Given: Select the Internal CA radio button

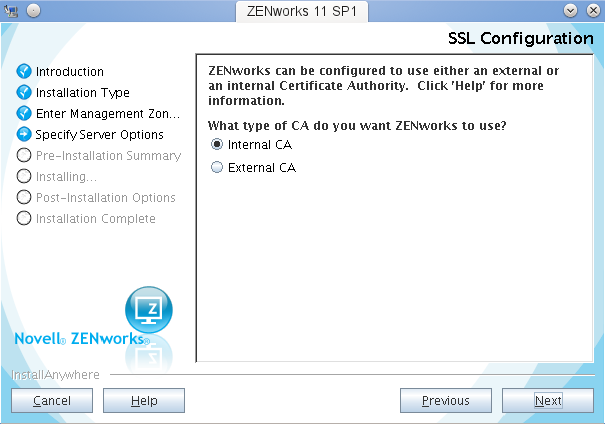Looking at the screenshot, I should point(217,145).
